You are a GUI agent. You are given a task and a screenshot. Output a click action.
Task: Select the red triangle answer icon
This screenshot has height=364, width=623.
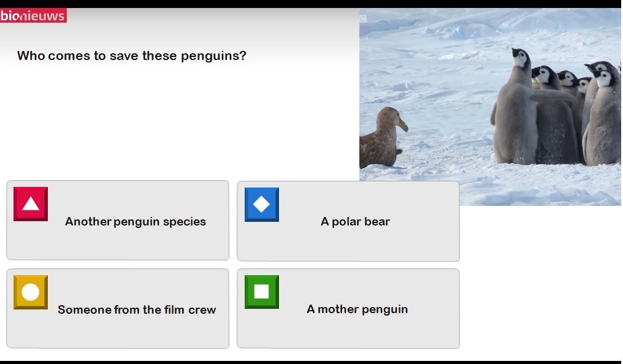[x=31, y=204]
